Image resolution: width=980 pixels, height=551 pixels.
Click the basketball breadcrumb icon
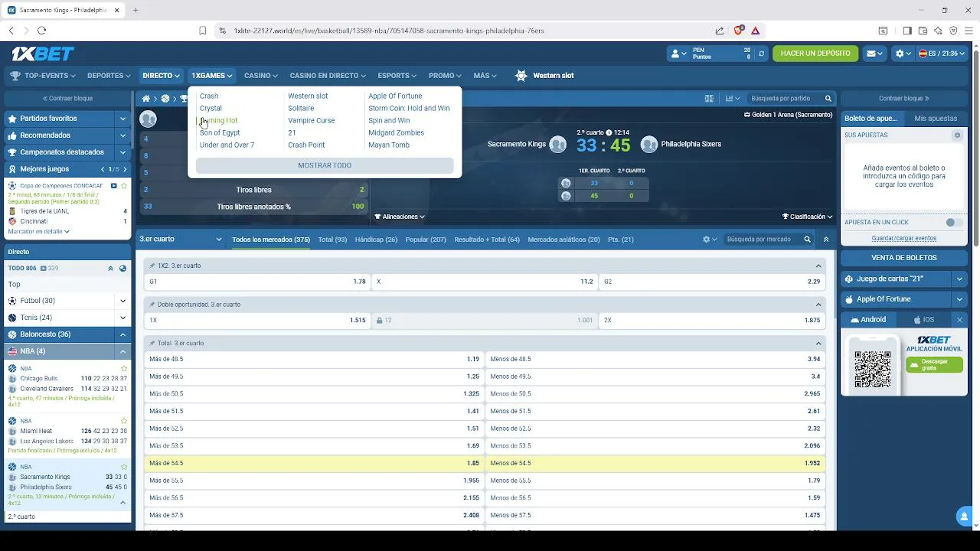[165, 99]
